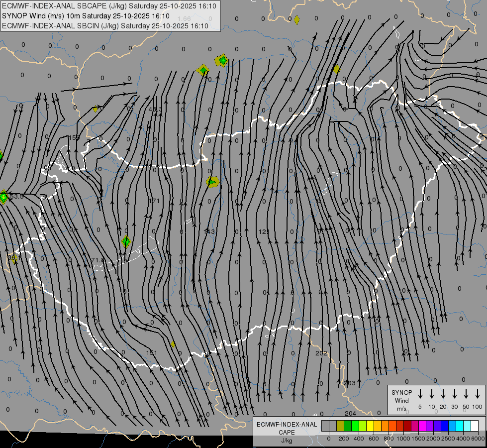The width and height of the screenshot is (487, 448).
Task: Click the 159 station value
Action: [74, 137]
